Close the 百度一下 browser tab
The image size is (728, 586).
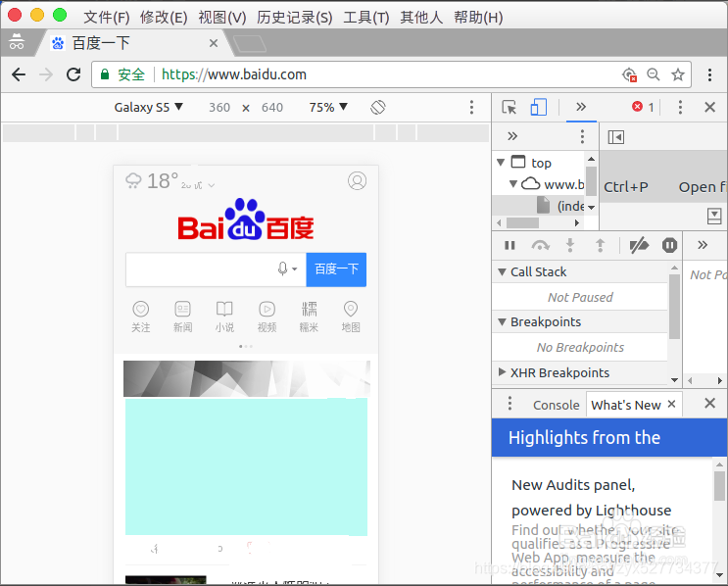[214, 43]
